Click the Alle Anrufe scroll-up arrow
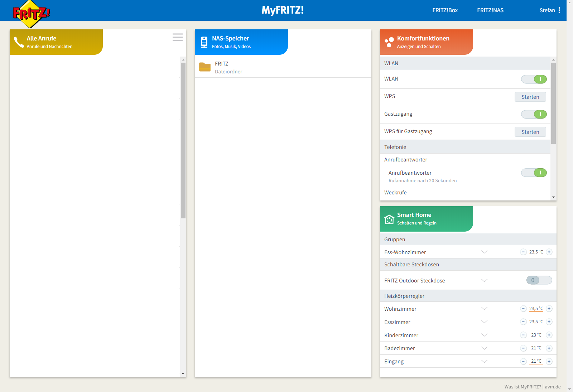This screenshot has height=392, width=573. (183, 60)
